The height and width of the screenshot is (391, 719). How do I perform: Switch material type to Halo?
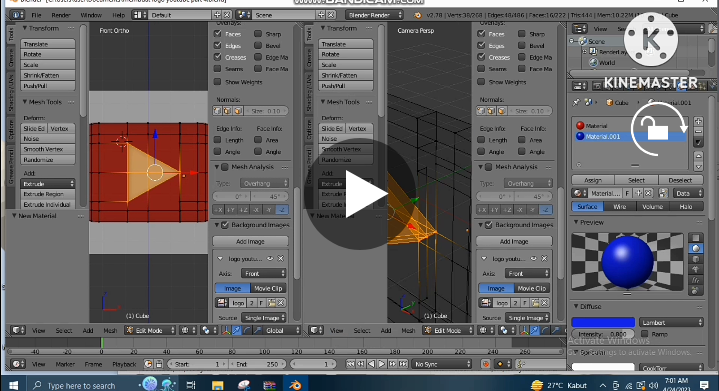[686, 207]
